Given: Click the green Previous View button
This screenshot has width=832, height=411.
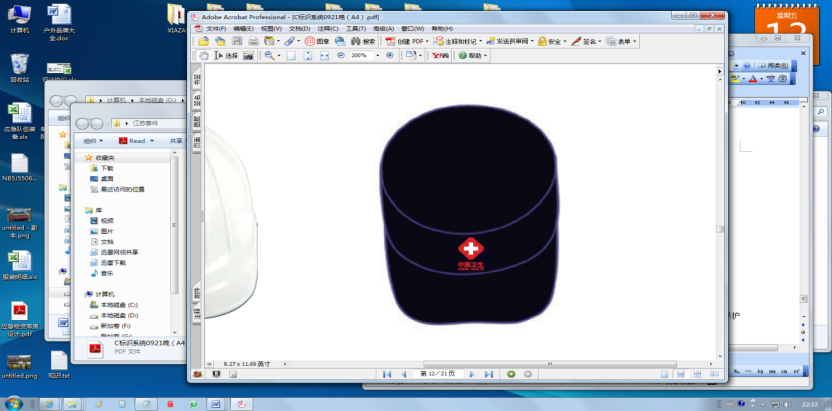Looking at the screenshot, I should click(511, 374).
